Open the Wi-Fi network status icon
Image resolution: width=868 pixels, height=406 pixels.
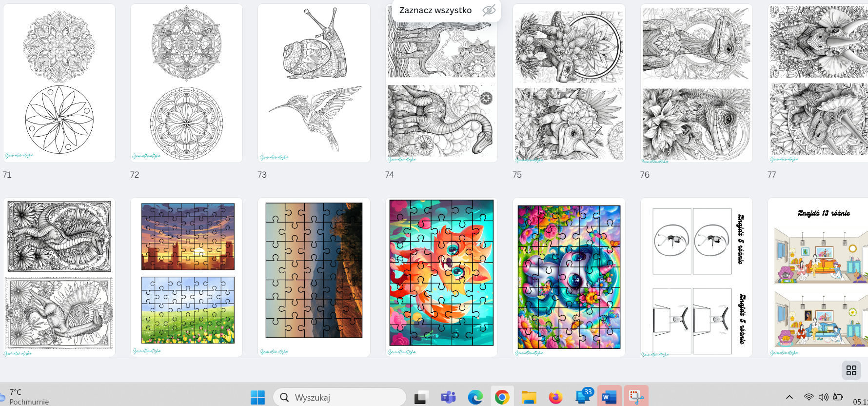[809, 397]
